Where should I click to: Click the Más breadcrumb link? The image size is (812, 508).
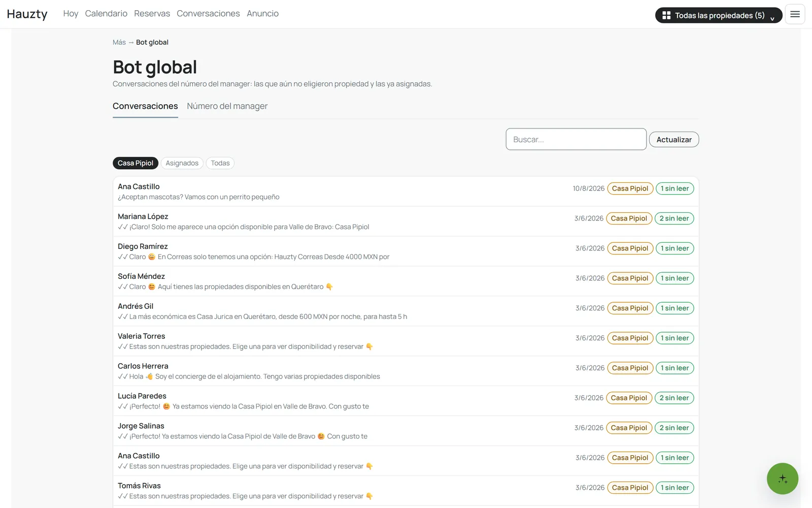(x=119, y=42)
